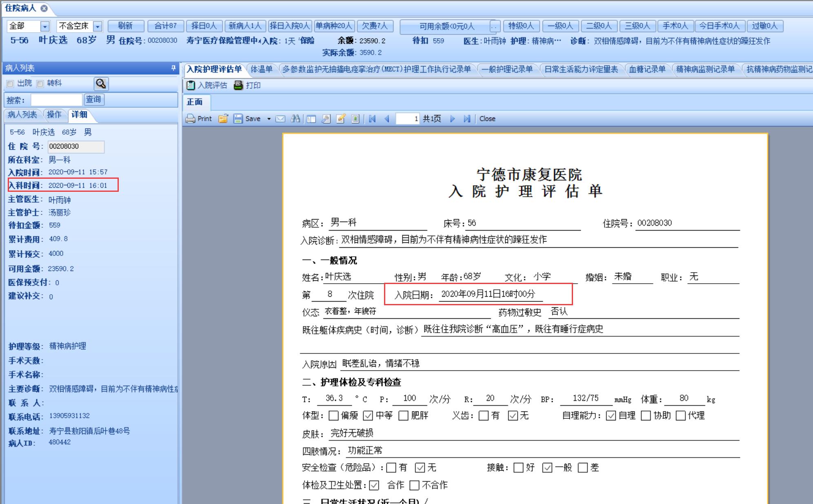Toggle the 转科 checkbox
The image size is (813, 504).
coord(40,84)
